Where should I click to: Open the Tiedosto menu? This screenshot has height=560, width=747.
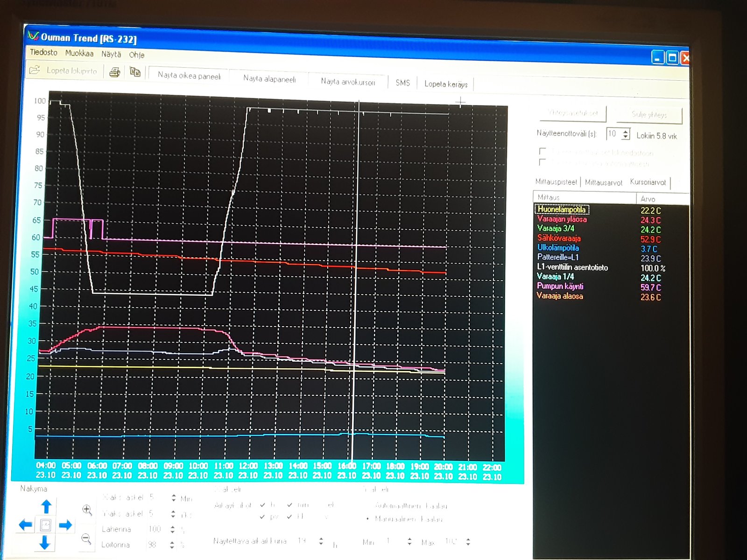tap(43, 52)
